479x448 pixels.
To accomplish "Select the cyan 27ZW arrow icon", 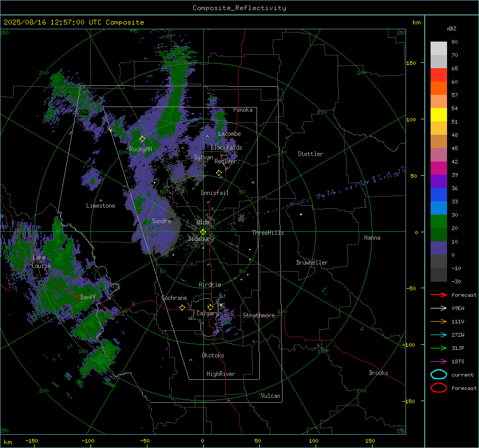I will pyautogui.click(x=439, y=335).
